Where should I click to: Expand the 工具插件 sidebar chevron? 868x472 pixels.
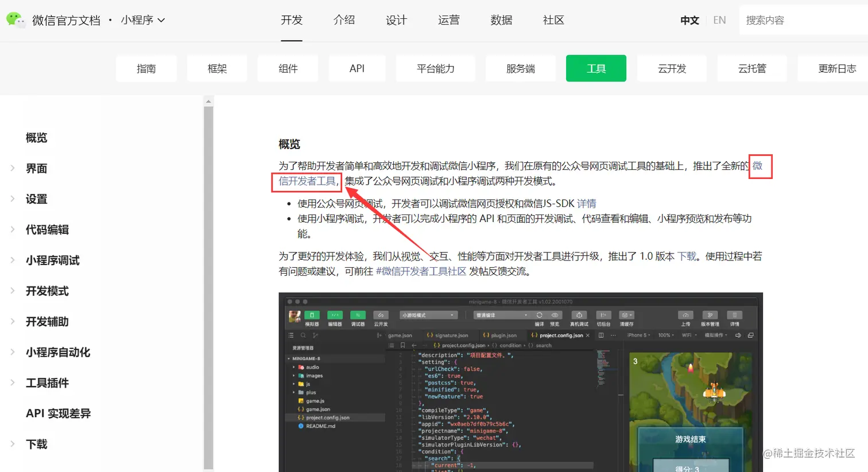[13, 383]
